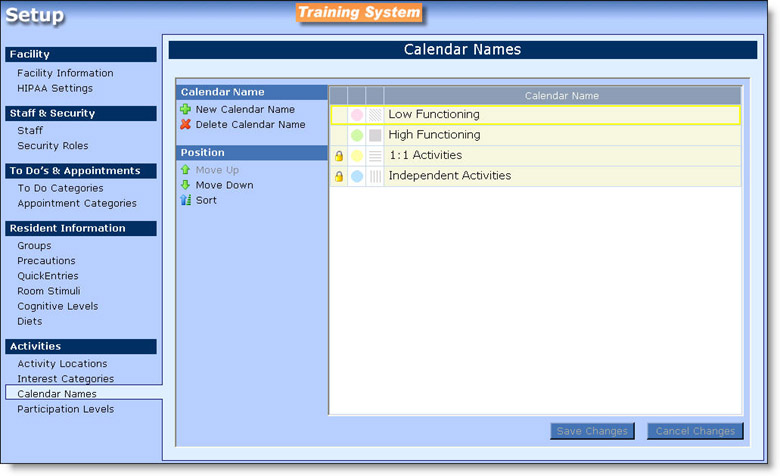
Task: Open Activity Locations page
Action: point(62,364)
